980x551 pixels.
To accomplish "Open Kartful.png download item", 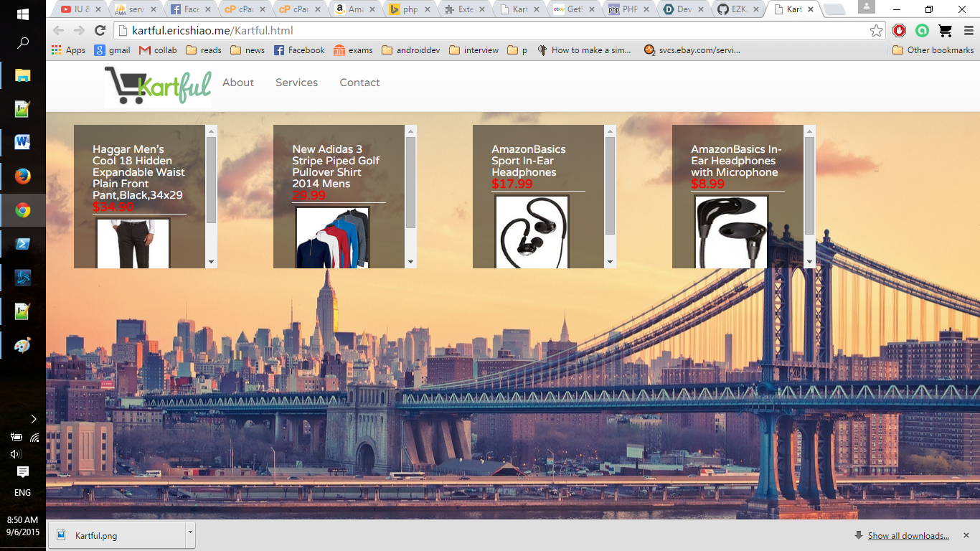I will [x=117, y=535].
